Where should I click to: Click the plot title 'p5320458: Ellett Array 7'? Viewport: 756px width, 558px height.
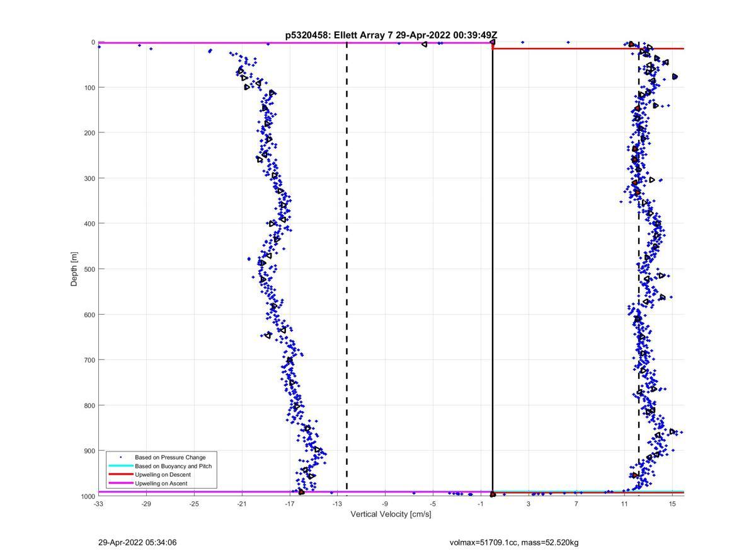339,35
